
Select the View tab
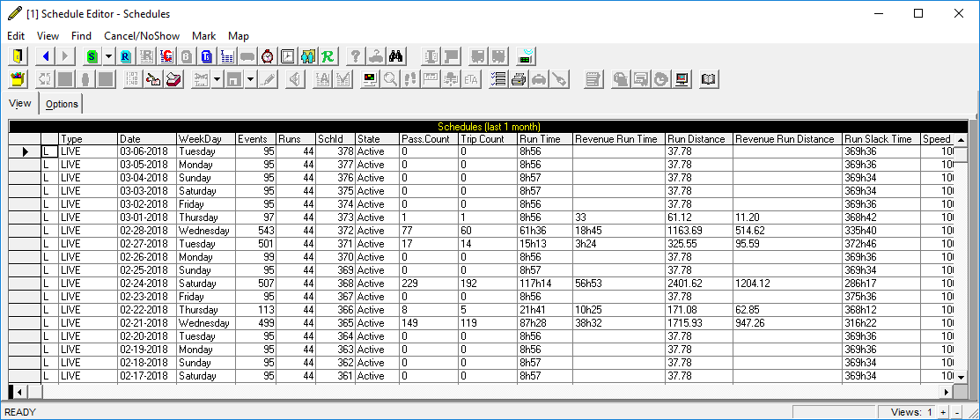pos(20,103)
